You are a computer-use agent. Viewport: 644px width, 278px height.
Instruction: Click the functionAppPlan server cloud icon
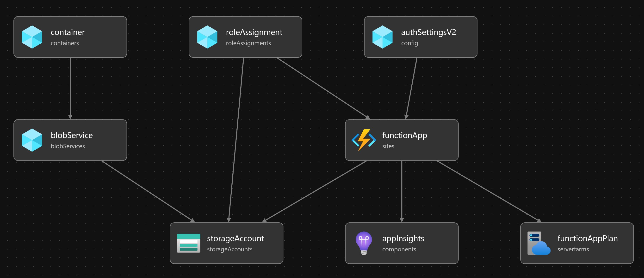(x=539, y=243)
